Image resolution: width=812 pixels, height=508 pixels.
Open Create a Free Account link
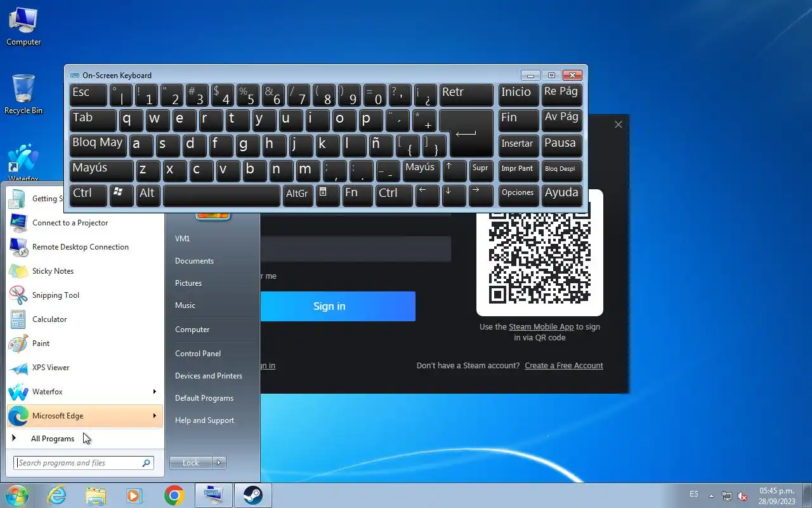564,366
